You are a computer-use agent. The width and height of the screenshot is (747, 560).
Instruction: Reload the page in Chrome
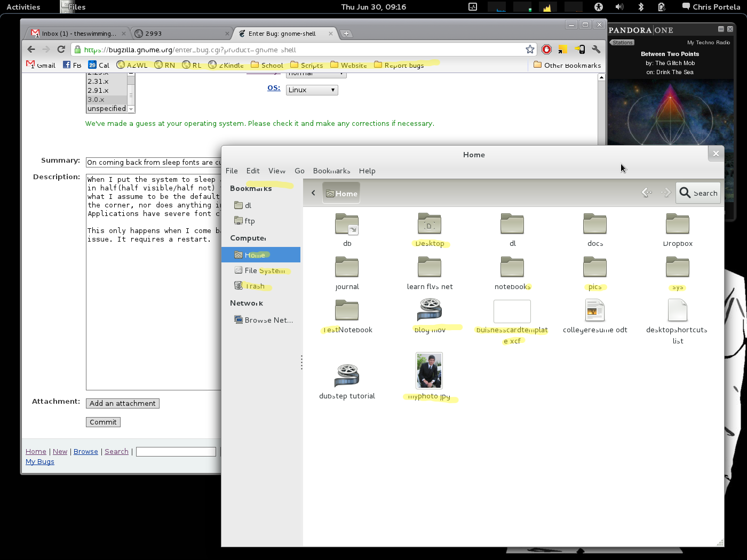point(61,50)
